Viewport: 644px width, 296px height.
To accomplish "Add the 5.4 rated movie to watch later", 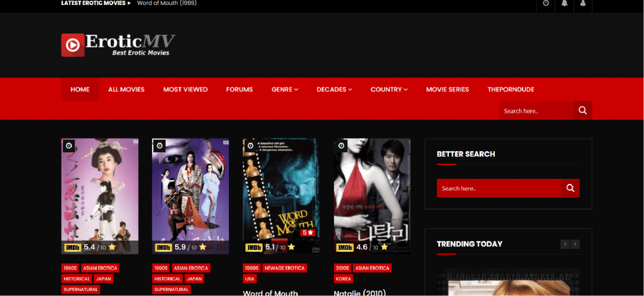I will click(69, 145).
